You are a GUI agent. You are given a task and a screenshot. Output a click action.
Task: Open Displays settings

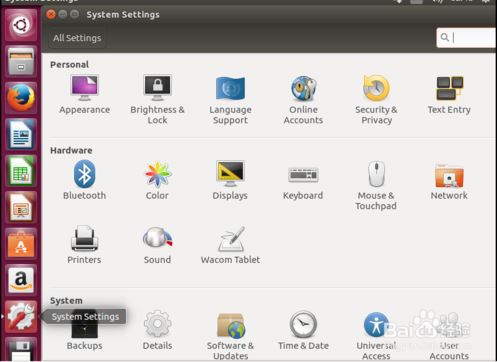230,180
